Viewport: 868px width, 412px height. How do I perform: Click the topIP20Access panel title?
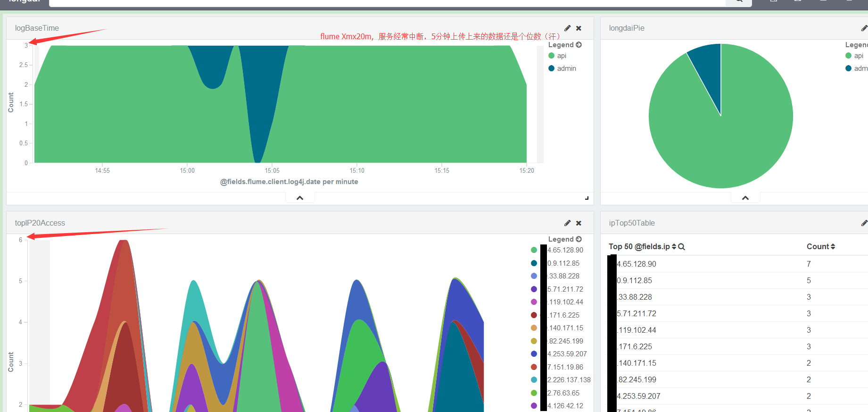pyautogui.click(x=40, y=223)
